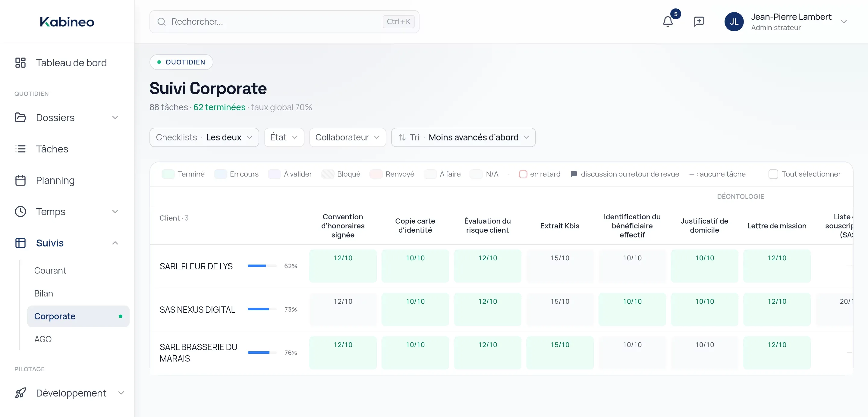The height and width of the screenshot is (417, 868).
Task: Expand the Dossiers menu chevron
Action: pos(115,118)
